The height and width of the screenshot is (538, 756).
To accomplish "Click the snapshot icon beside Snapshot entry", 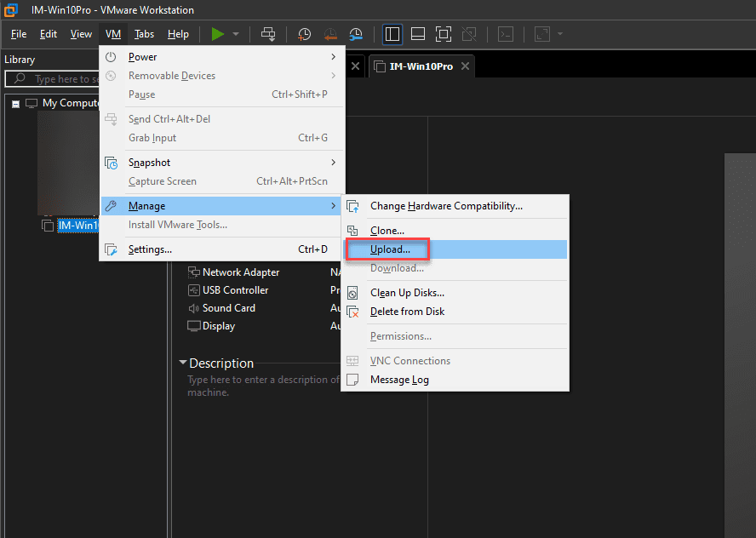I will [111, 163].
